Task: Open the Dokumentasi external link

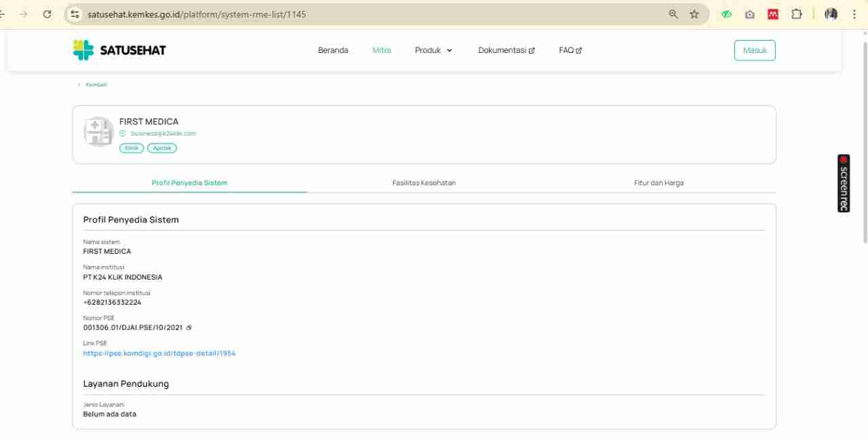Action: click(x=506, y=50)
